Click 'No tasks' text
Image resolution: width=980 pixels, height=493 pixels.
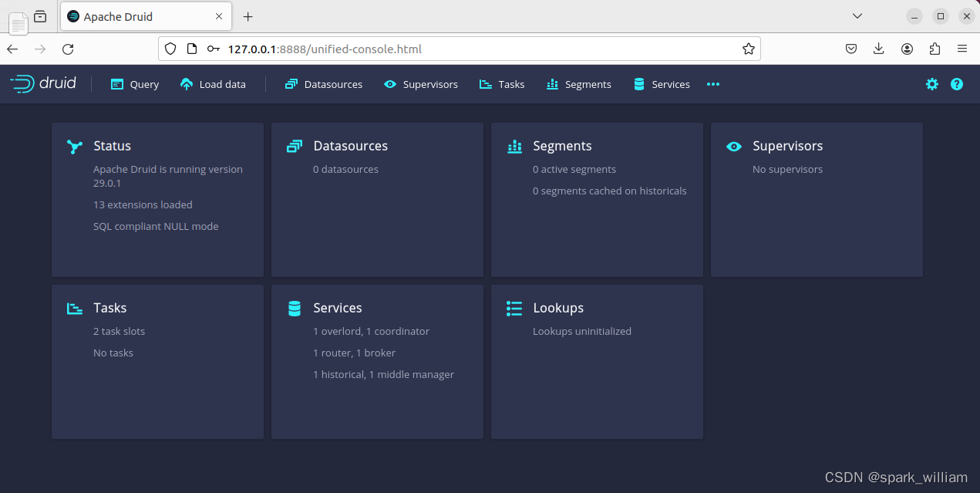(x=113, y=353)
